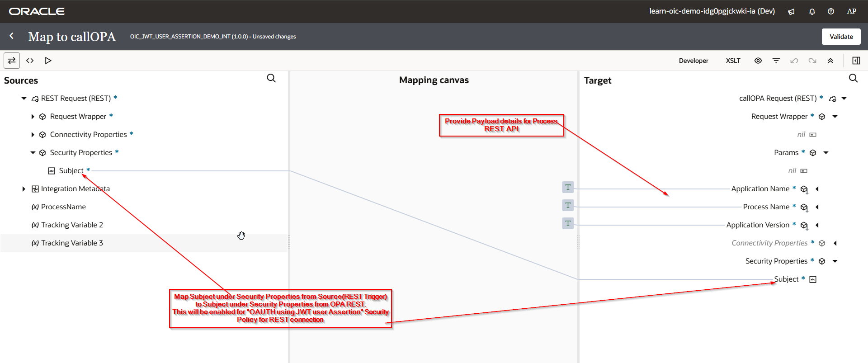This screenshot has height=363, width=868.
Task: Collapse the Security Properties source node
Action: click(x=33, y=153)
